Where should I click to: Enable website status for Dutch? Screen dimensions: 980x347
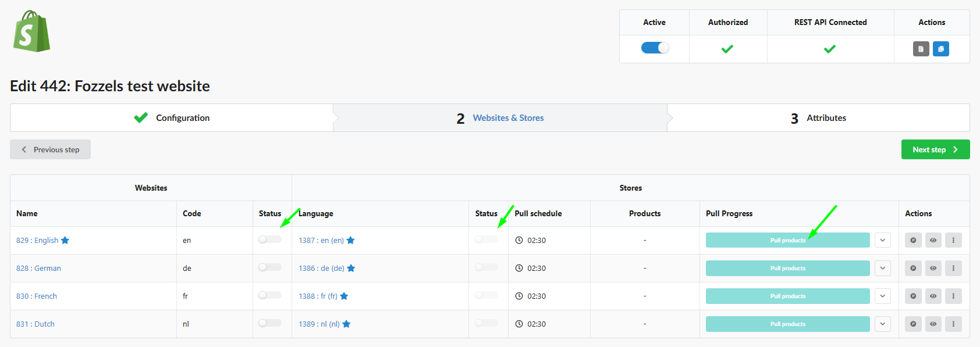point(270,323)
